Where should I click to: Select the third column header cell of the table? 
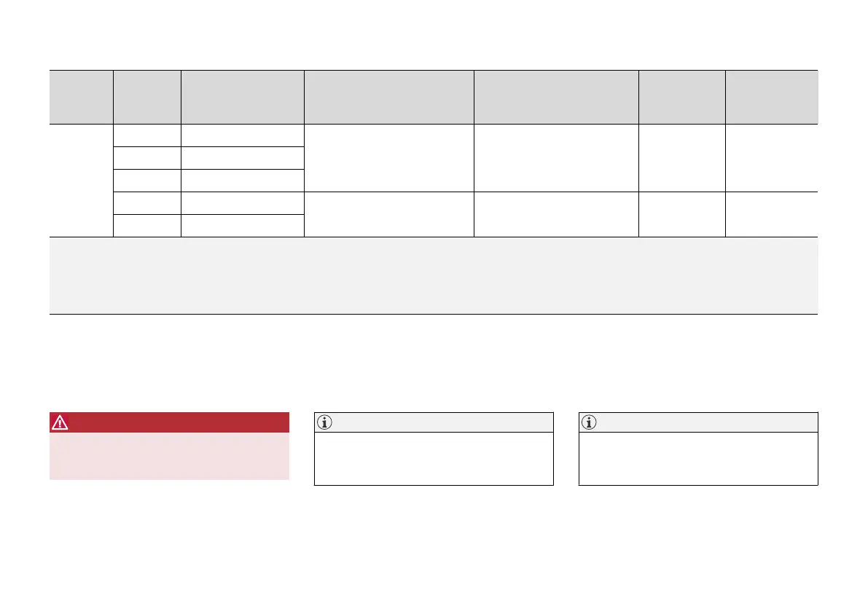(x=243, y=97)
